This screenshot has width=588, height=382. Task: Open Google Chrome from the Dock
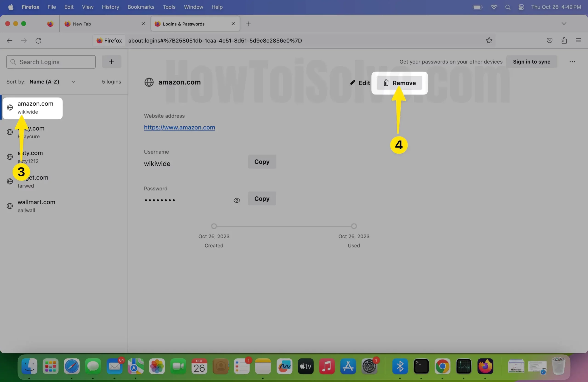(442, 366)
